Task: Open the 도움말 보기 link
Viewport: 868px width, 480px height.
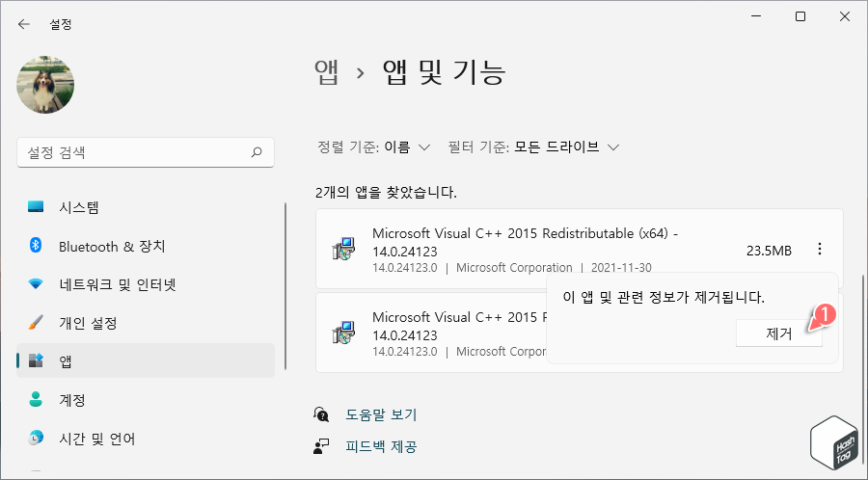Action: 381,414
